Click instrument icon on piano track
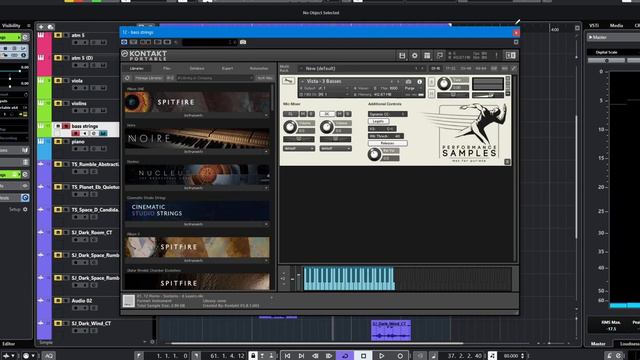Viewport: 640px width, 360px height. 41,142
